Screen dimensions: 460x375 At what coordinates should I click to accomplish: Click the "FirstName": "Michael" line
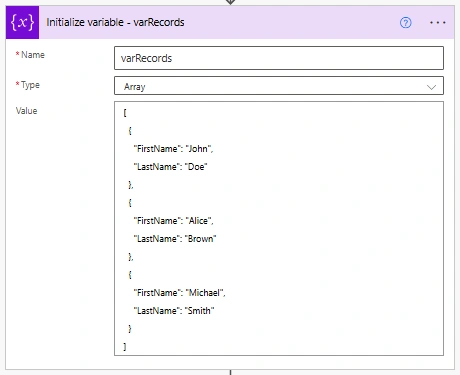coord(179,293)
